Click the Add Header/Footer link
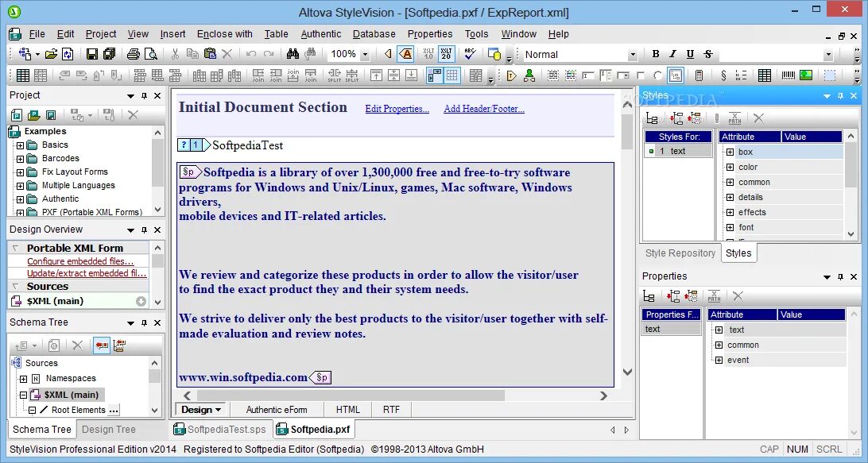 click(x=484, y=109)
